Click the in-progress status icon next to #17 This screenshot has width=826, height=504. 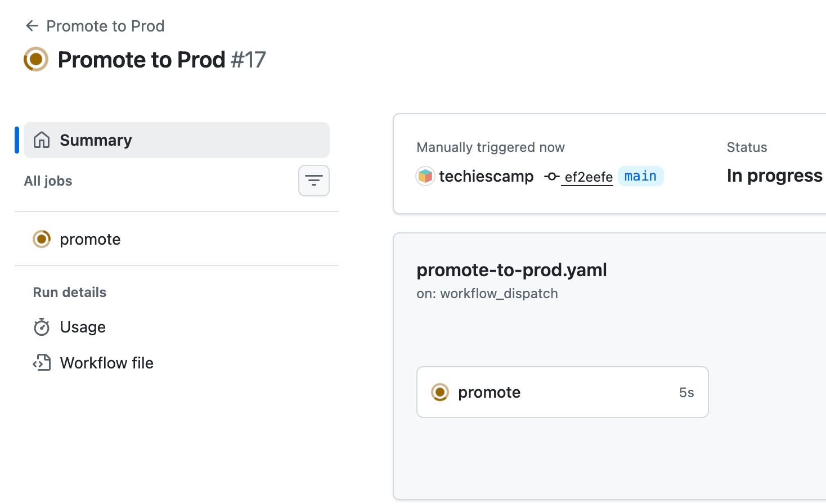click(35, 59)
